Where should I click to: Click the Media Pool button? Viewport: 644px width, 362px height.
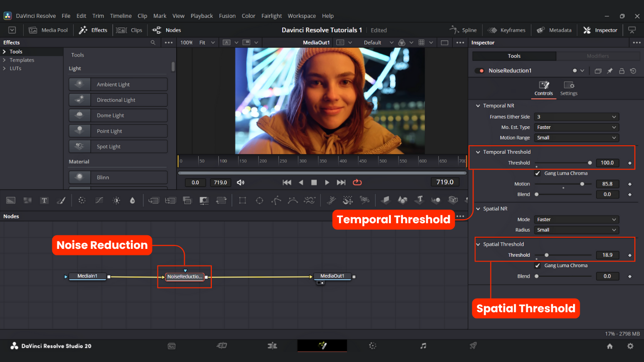pyautogui.click(x=49, y=30)
